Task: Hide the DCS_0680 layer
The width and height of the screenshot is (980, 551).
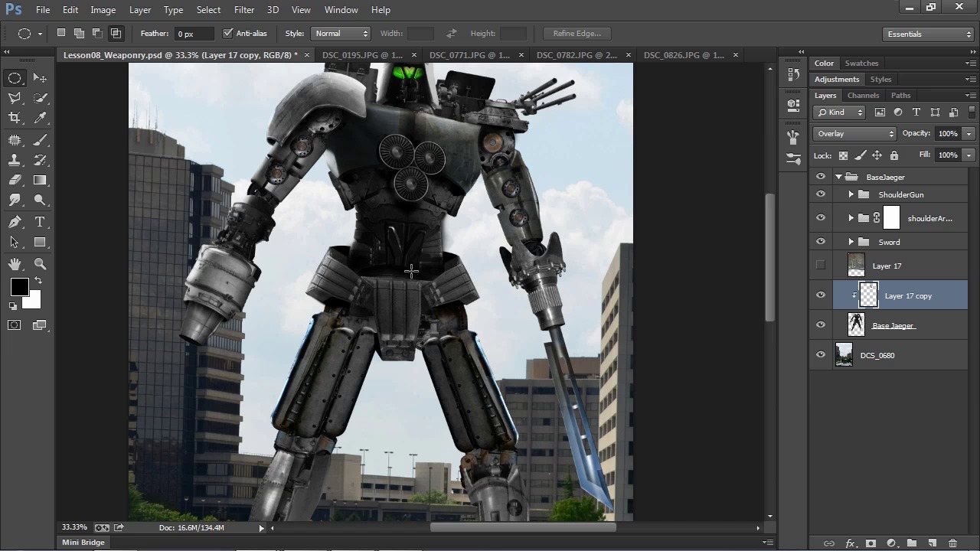Action: pos(821,355)
